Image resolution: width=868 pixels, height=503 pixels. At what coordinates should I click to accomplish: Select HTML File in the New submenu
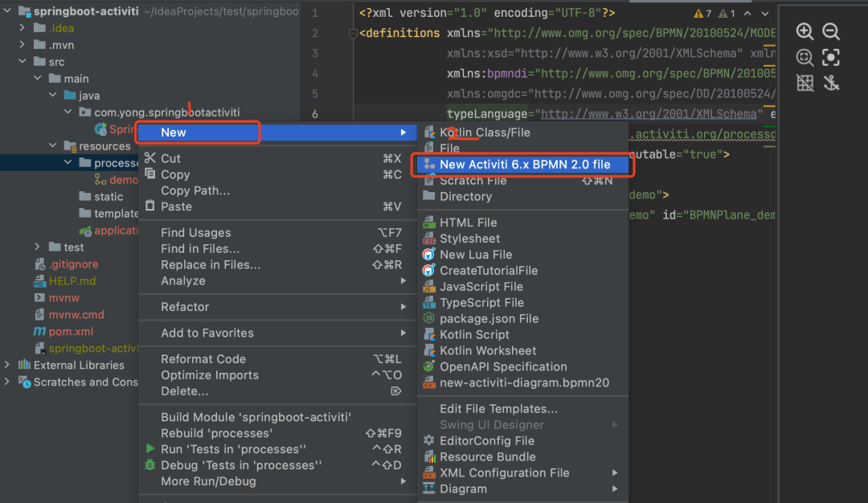click(522, 223)
